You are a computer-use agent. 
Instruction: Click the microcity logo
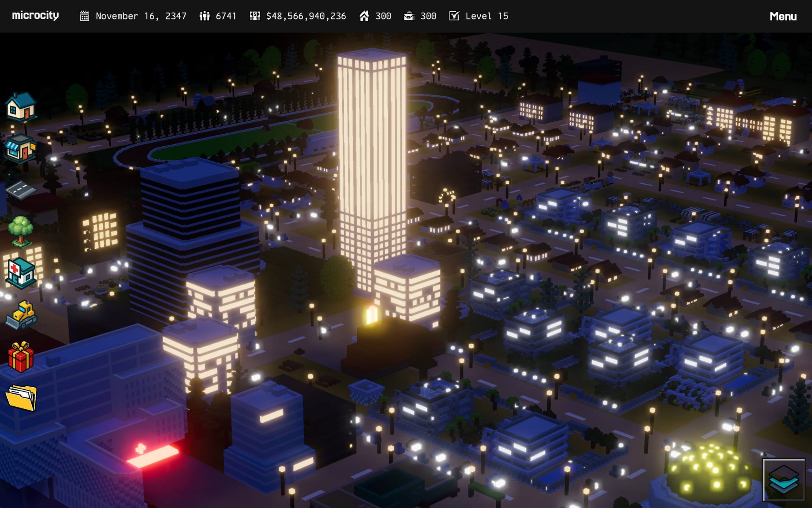[35, 15]
